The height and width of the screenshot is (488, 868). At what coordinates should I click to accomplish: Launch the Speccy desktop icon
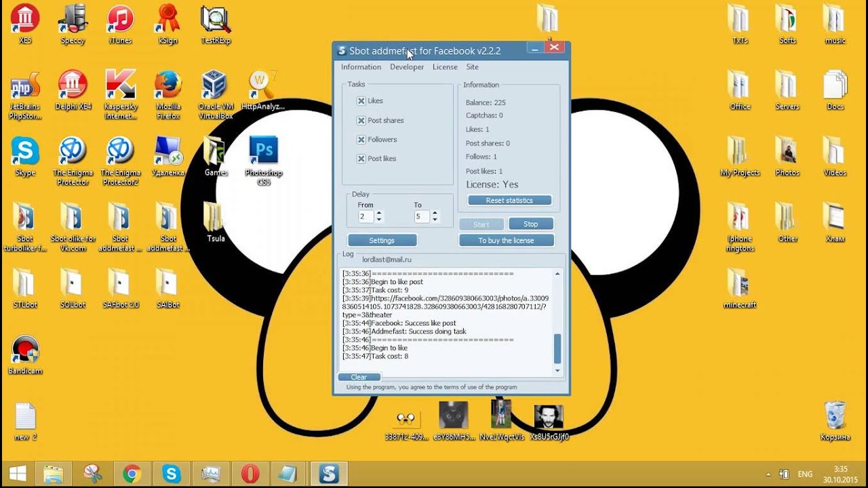point(73,24)
